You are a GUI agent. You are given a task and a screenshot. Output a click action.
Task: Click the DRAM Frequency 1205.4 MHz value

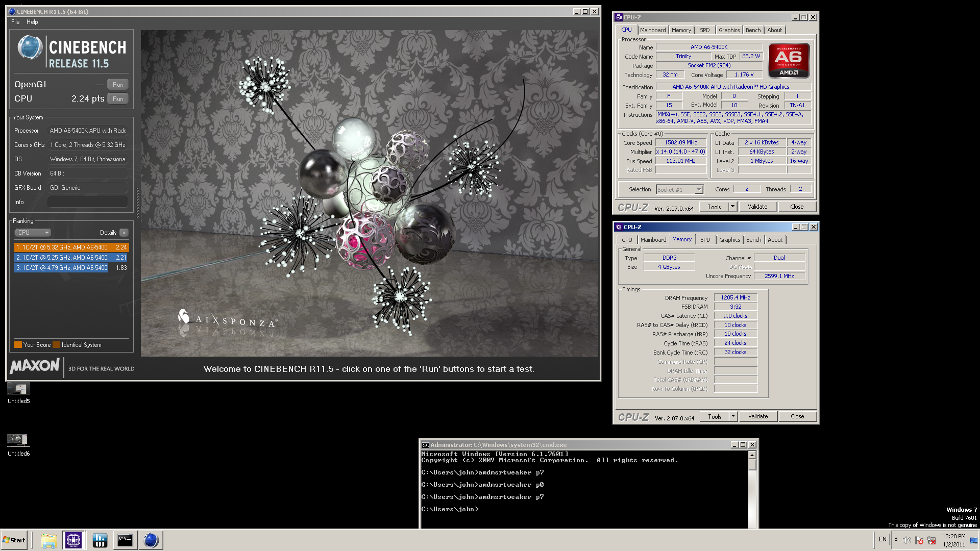coord(736,298)
